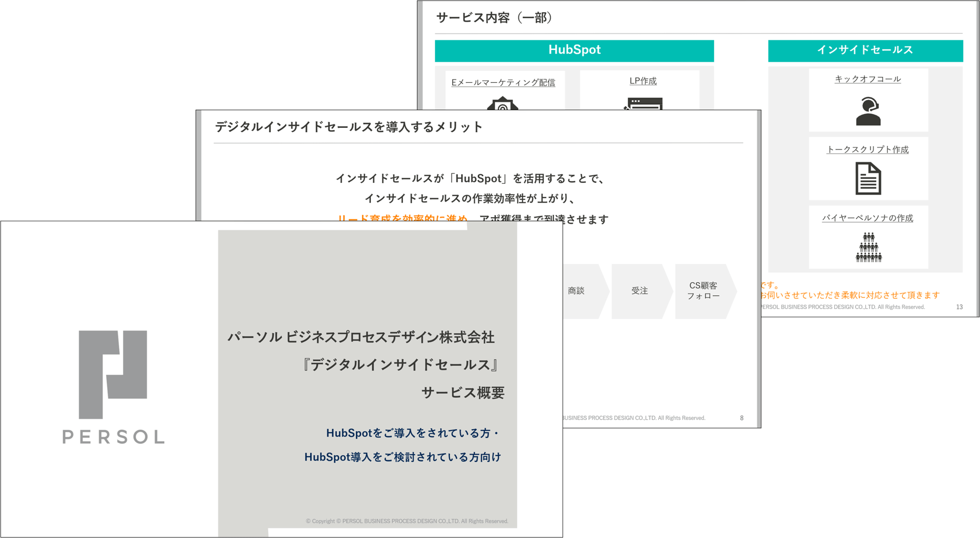
Task: Expand the トークスクリプト作成 section
Action: click(x=868, y=150)
